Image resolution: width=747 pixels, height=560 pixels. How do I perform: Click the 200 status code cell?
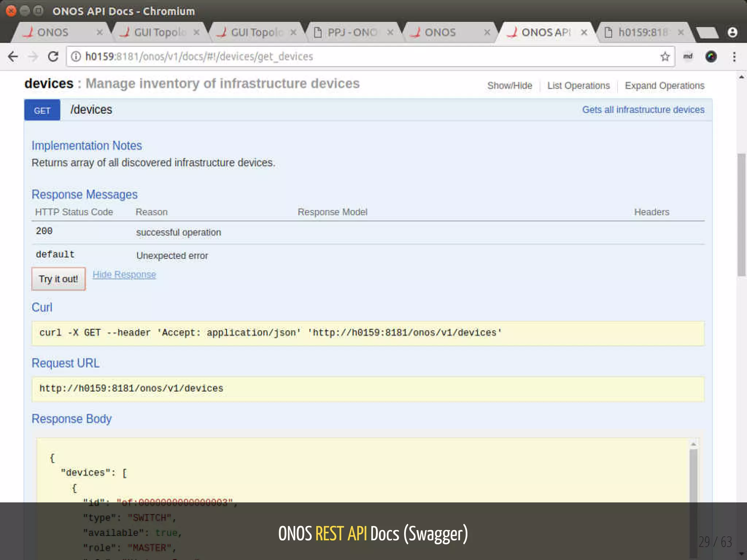coord(44,231)
